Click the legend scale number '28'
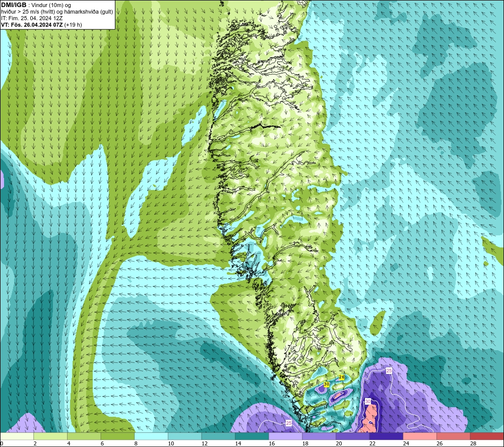Viewport: 504px width, 447px height. pyautogui.click(x=473, y=443)
